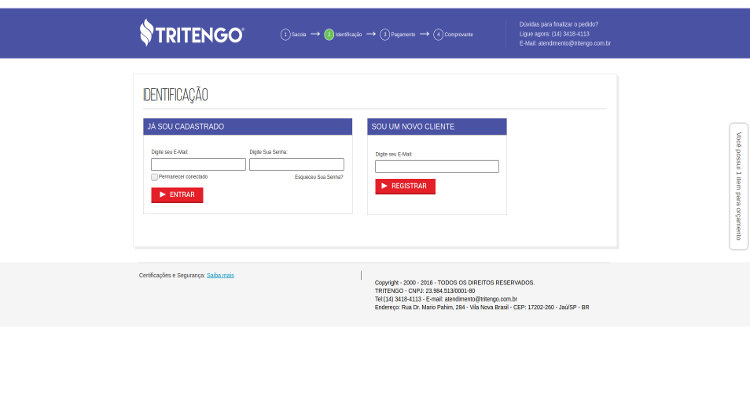Click footer copyright Todos os direitos reservados
The image size is (750, 410).
455,283
